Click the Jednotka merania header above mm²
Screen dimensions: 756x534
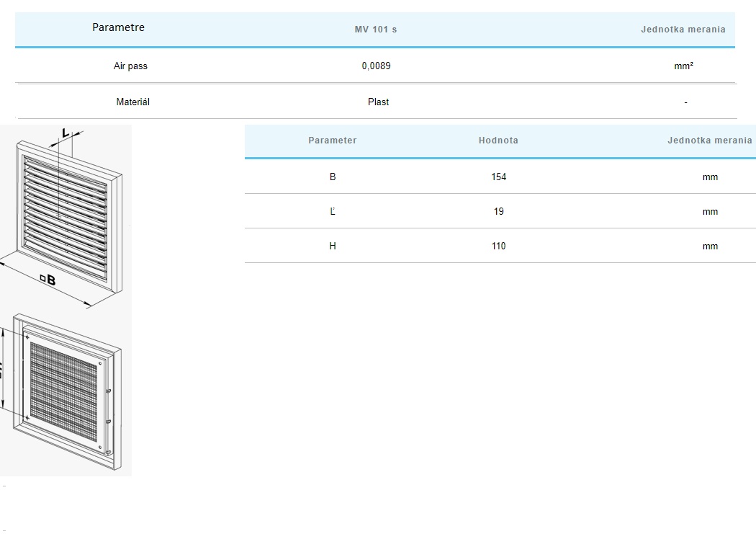click(683, 30)
